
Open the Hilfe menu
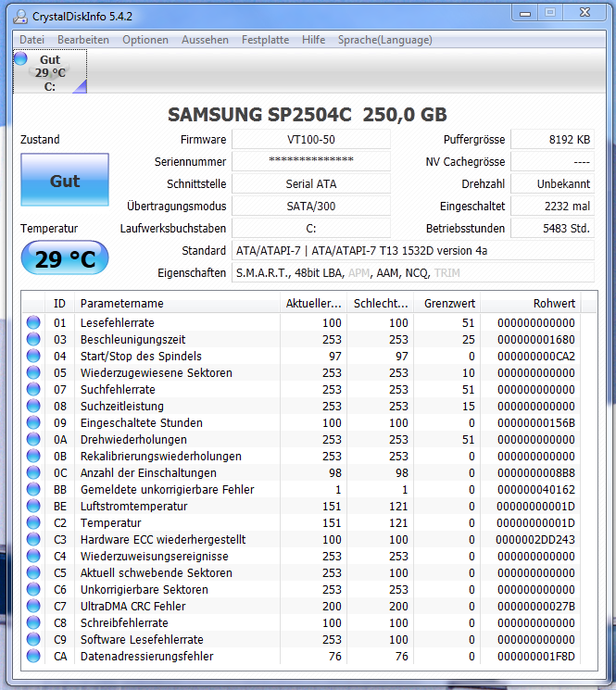pos(313,40)
